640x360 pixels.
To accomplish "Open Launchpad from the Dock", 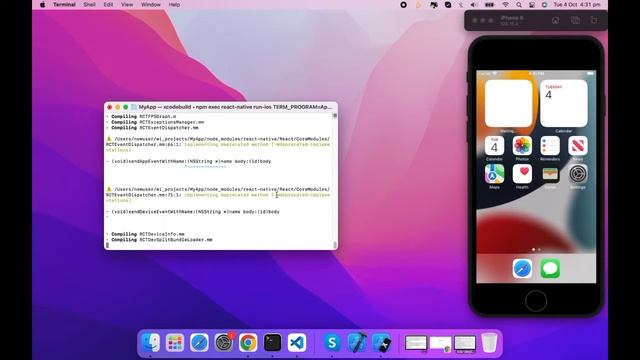I will coord(175,342).
